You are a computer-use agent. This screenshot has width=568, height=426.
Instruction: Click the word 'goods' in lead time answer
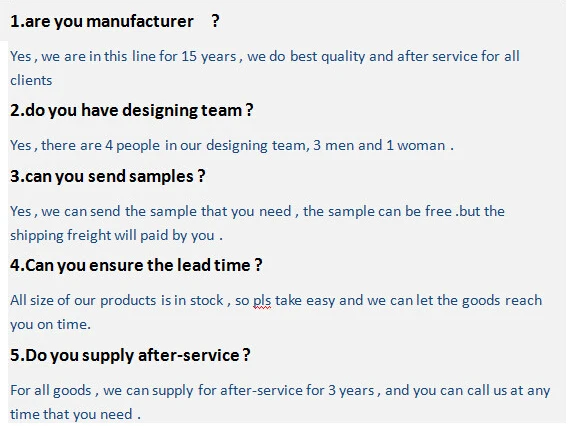[x=481, y=301]
